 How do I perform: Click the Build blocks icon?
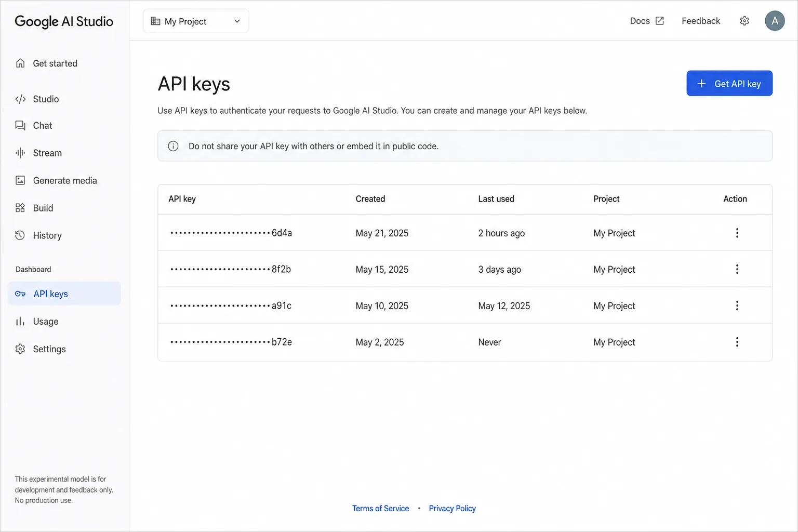point(20,208)
